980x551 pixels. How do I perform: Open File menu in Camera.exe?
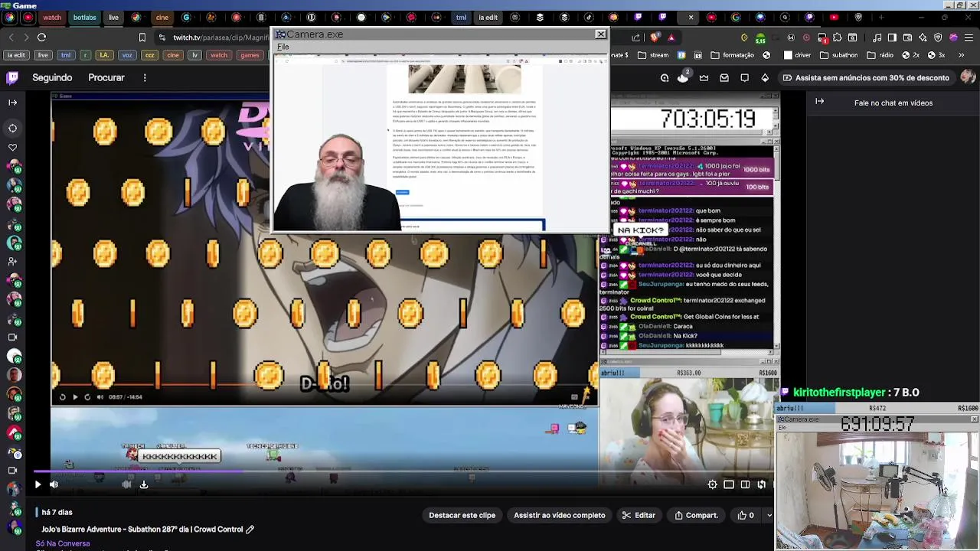[x=283, y=47]
